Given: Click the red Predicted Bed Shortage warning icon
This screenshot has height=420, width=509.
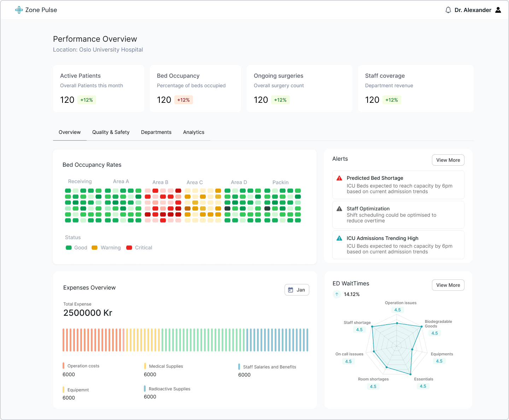Looking at the screenshot, I should point(339,178).
